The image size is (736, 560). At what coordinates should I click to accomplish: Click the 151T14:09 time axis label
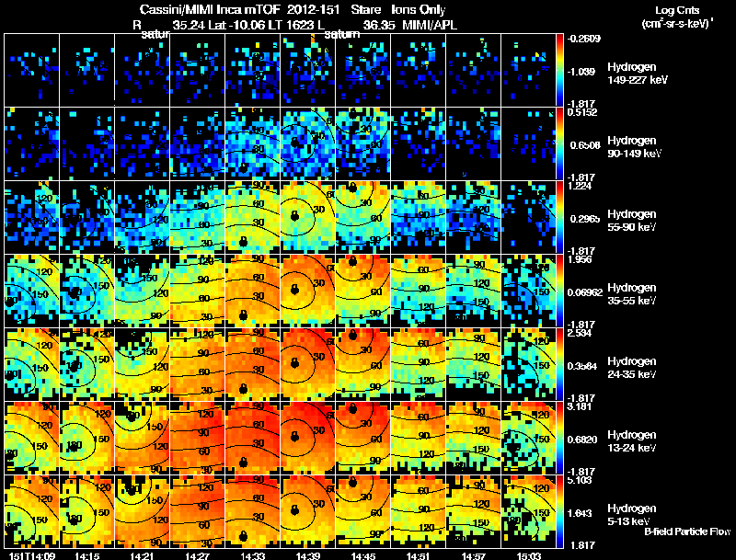pos(32,556)
